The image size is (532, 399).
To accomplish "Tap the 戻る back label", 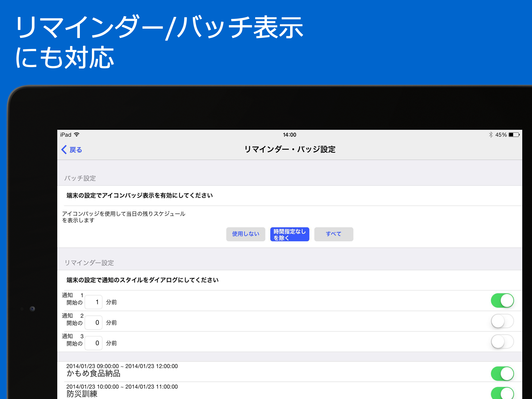I will pyautogui.click(x=76, y=150).
